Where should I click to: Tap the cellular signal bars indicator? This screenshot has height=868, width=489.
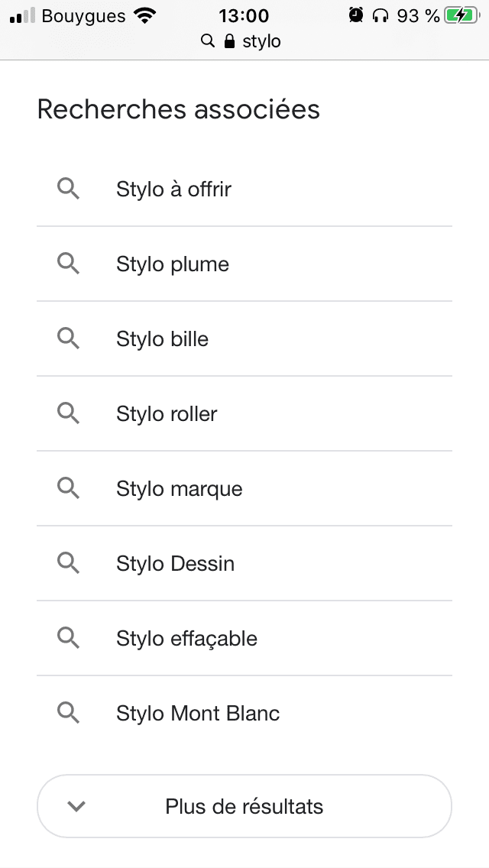pyautogui.click(x=21, y=13)
